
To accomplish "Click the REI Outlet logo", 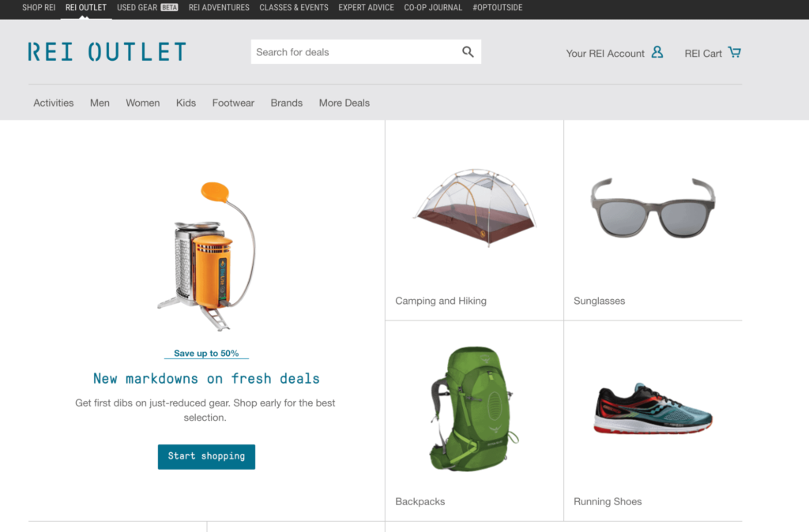I will [107, 52].
